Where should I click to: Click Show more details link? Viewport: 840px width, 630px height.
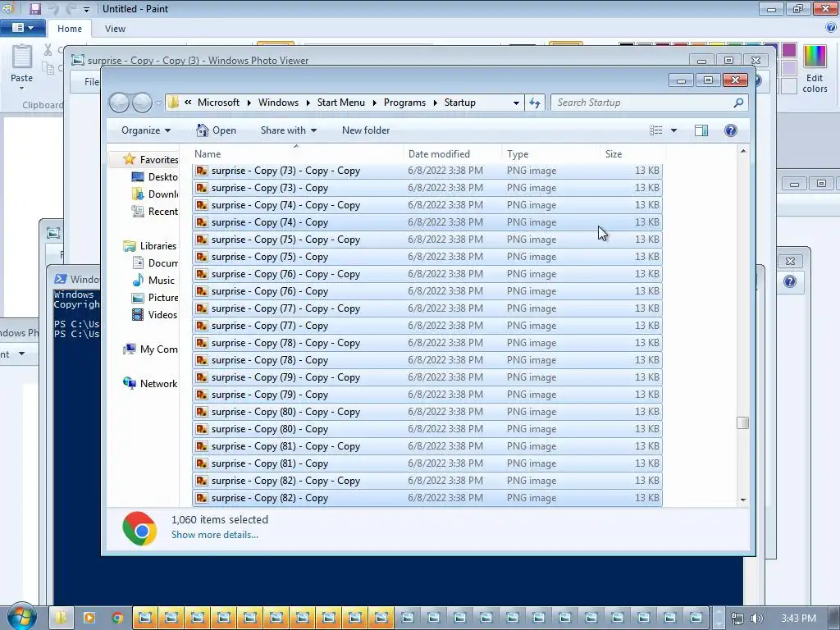(215, 535)
